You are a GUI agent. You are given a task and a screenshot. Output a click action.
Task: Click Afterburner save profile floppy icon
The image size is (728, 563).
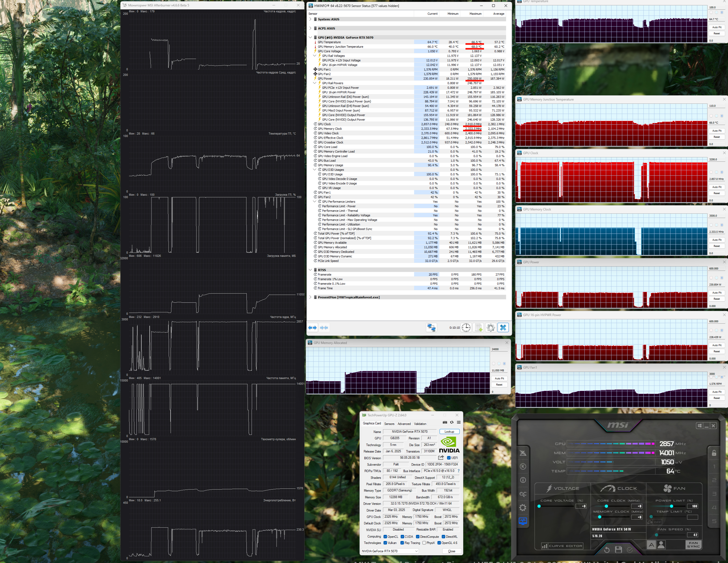pyautogui.click(x=618, y=550)
